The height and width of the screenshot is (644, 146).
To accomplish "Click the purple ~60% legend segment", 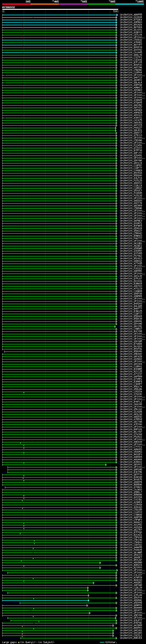I will (x=73, y=4).
